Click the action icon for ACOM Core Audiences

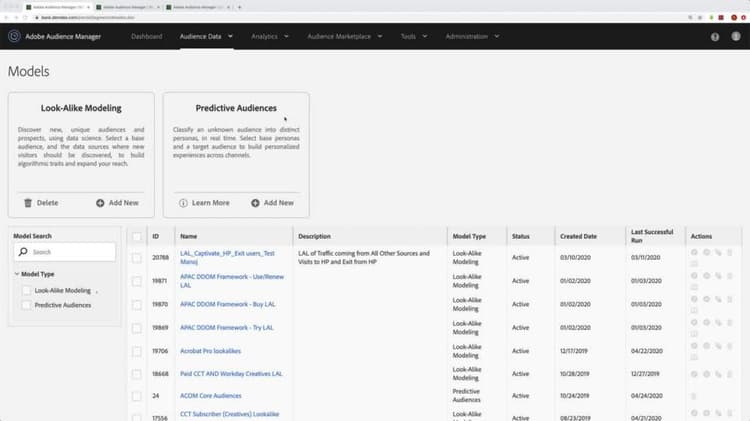(x=694, y=396)
